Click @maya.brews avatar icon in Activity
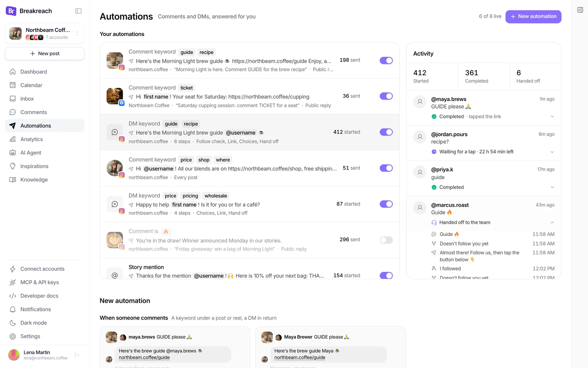This screenshot has width=588, height=368. [420, 102]
